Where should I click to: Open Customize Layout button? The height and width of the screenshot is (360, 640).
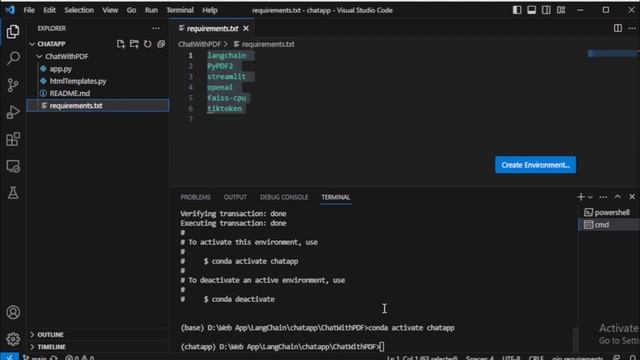(x=561, y=10)
